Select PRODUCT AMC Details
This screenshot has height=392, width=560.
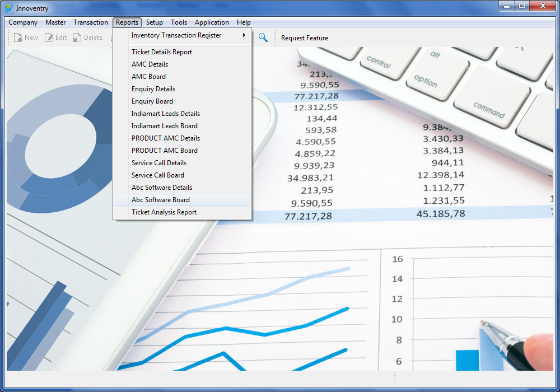pyautogui.click(x=182, y=138)
